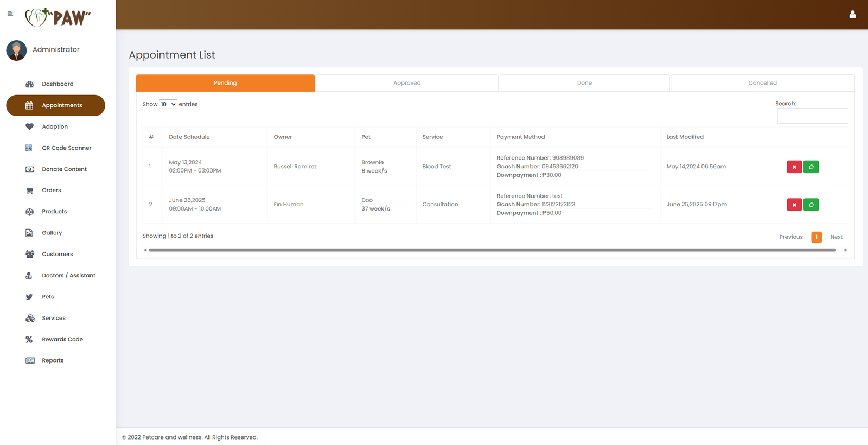Sort table by Date Schedule column header
Image resolution: width=868 pixels, height=445 pixels.
(x=189, y=137)
